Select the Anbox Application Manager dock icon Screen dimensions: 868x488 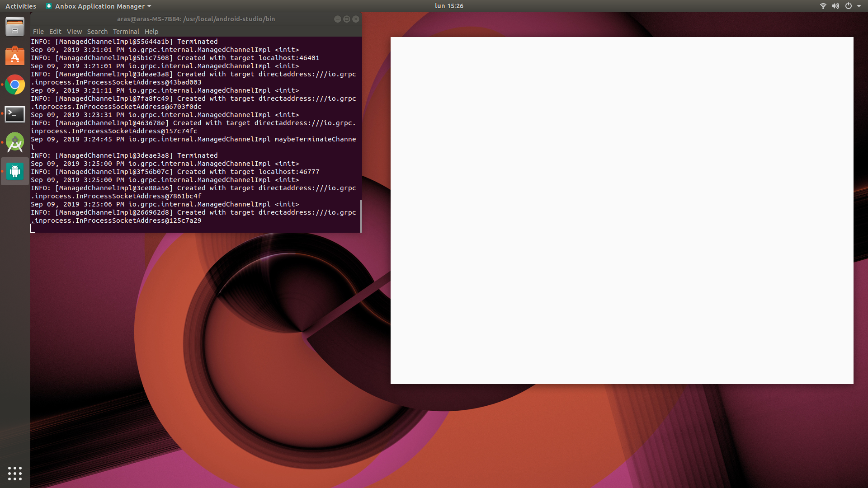click(15, 171)
